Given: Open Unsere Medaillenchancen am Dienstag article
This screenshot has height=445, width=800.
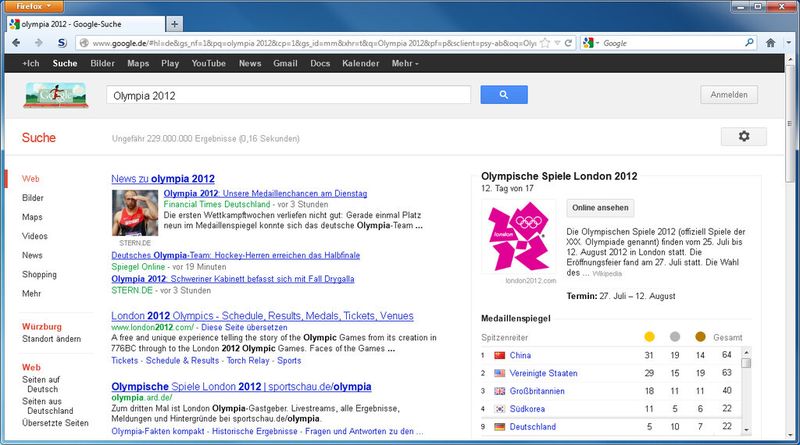Looking at the screenshot, I should 265,193.
